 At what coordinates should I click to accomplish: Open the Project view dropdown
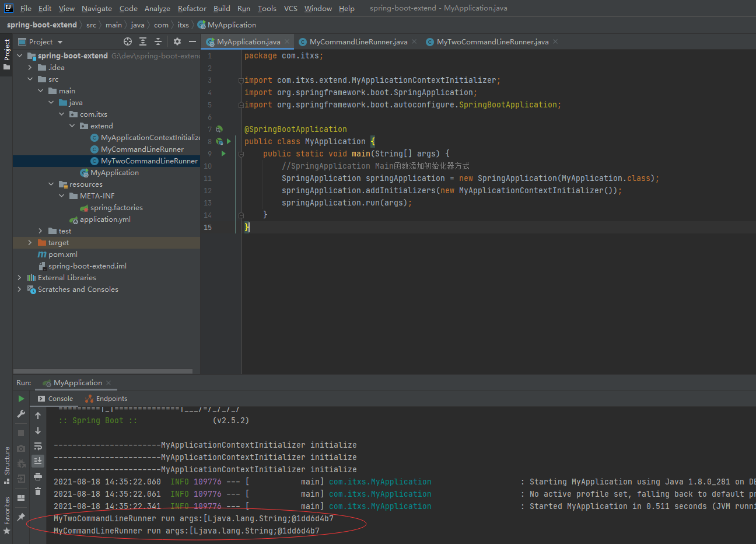click(x=60, y=42)
